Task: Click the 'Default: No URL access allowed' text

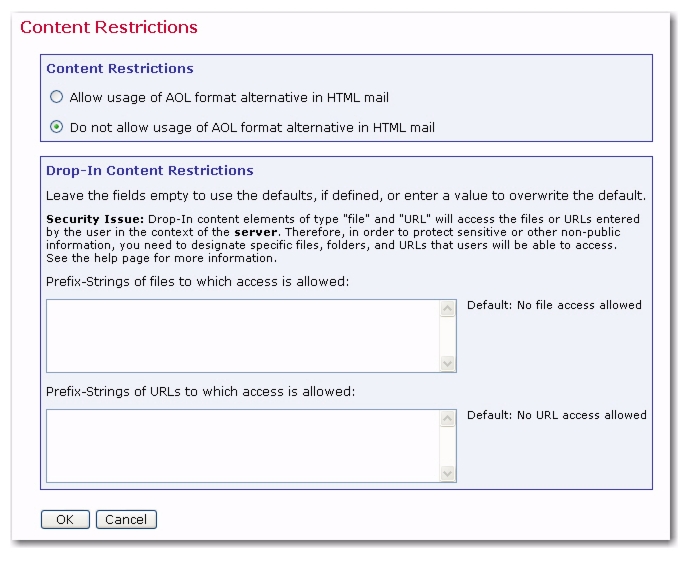Action: point(557,415)
